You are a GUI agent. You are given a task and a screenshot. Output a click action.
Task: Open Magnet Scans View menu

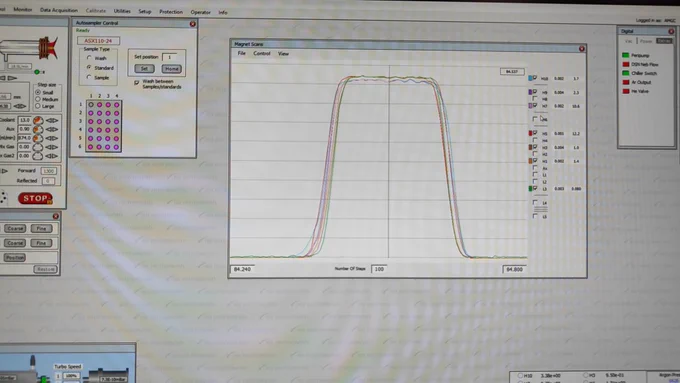click(x=283, y=54)
